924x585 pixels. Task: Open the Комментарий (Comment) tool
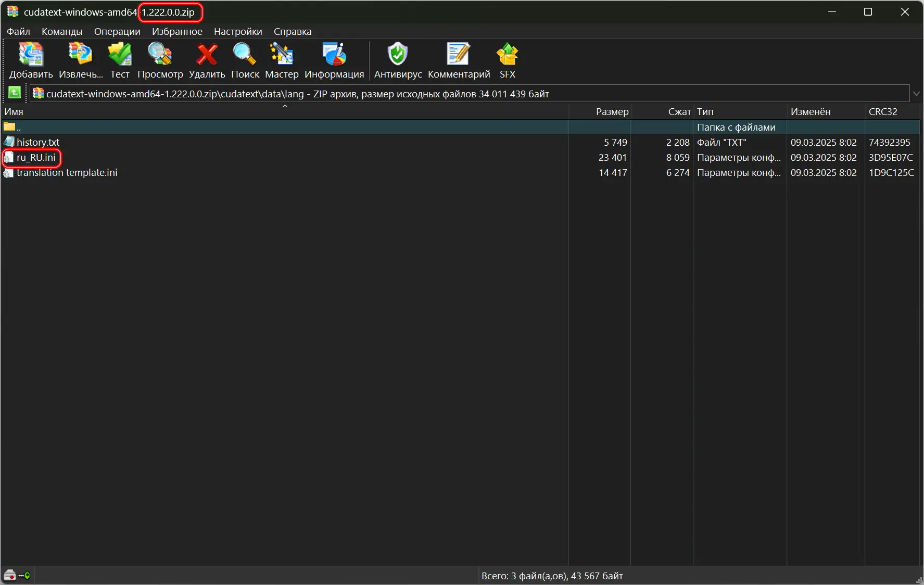[x=459, y=54]
